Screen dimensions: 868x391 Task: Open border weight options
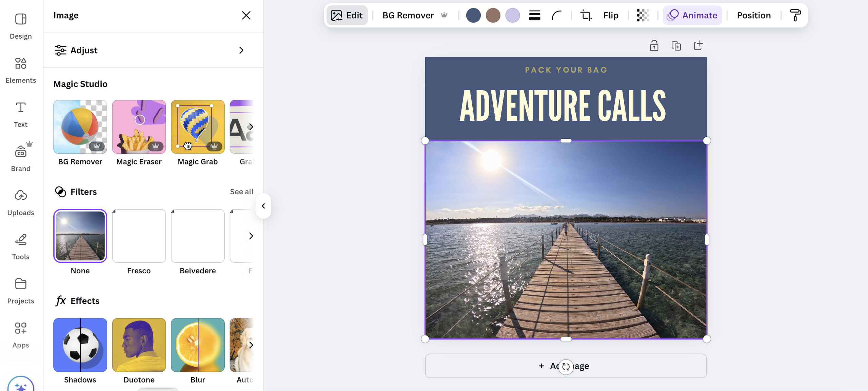(x=534, y=15)
